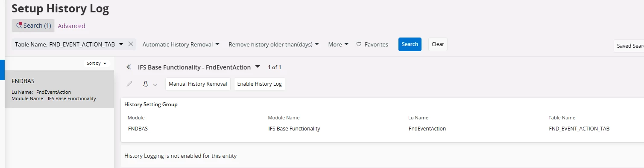Open the Sort by menu
The image size is (644, 168).
97,63
